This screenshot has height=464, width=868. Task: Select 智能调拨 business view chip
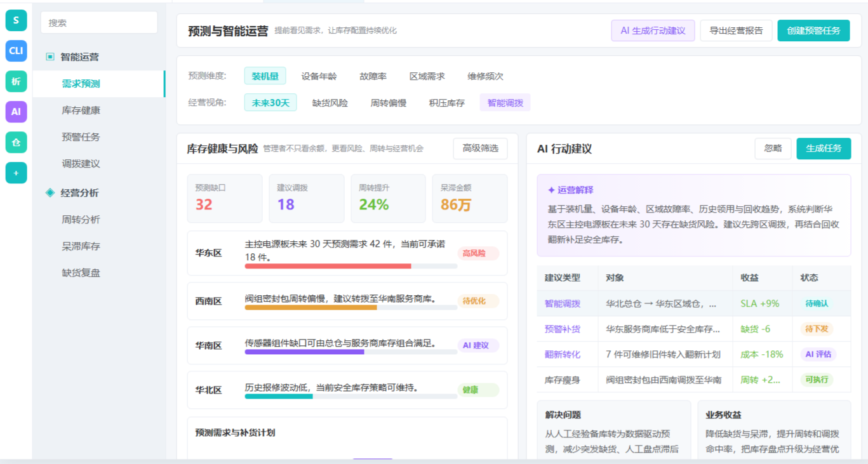click(x=505, y=103)
